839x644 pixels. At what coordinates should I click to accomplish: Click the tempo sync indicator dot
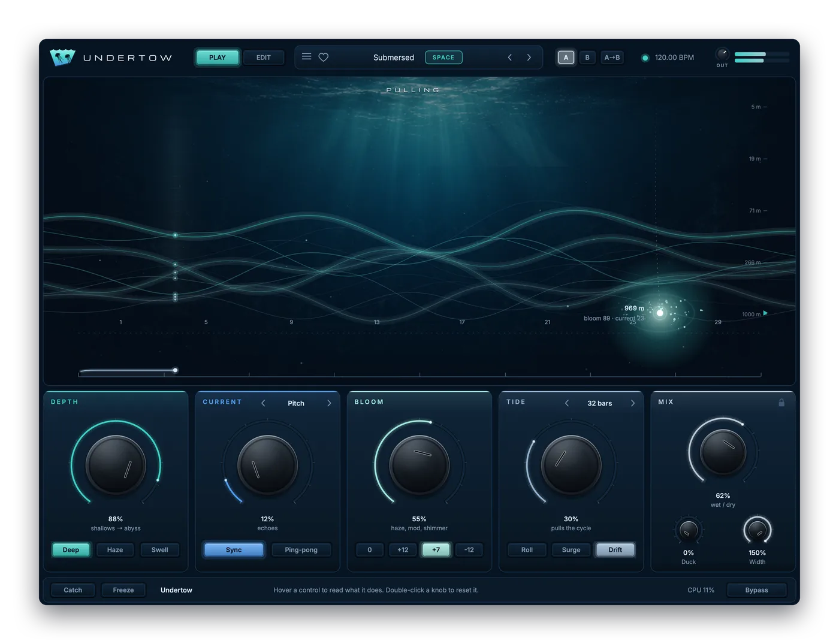645,58
